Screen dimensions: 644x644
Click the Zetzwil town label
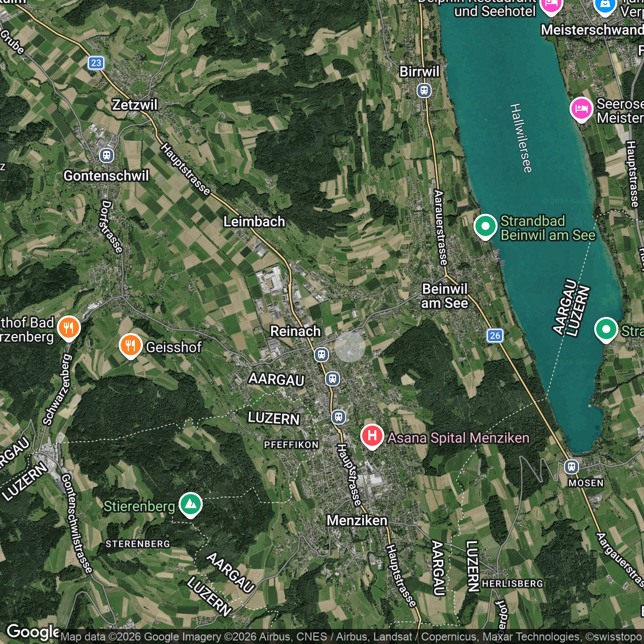click(x=135, y=105)
